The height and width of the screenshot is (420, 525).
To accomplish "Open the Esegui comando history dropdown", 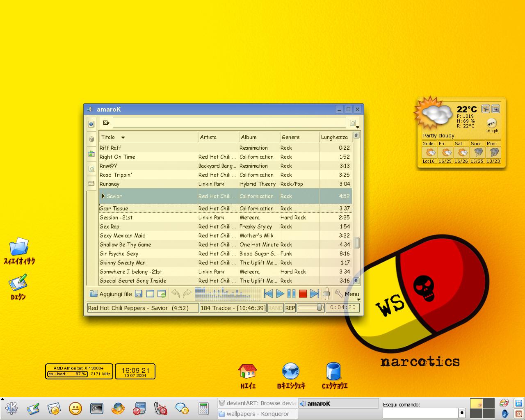I will pos(462,413).
